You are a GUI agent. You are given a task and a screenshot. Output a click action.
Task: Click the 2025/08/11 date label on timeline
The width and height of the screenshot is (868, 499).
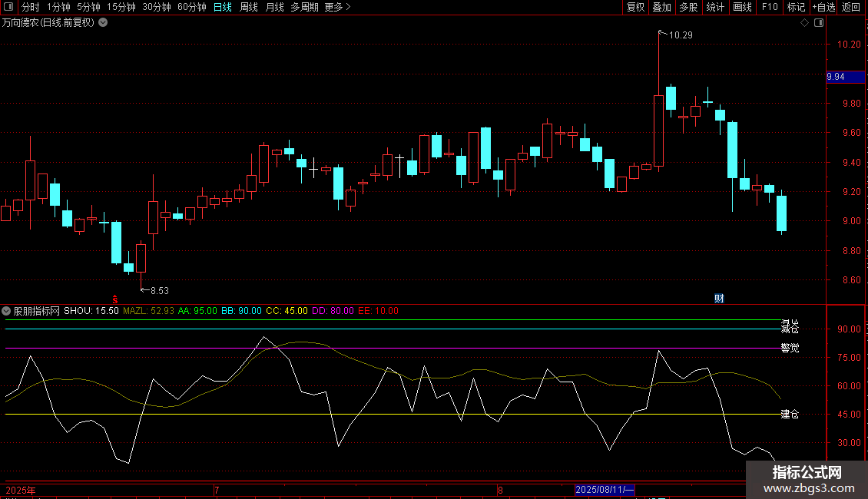pos(605,490)
